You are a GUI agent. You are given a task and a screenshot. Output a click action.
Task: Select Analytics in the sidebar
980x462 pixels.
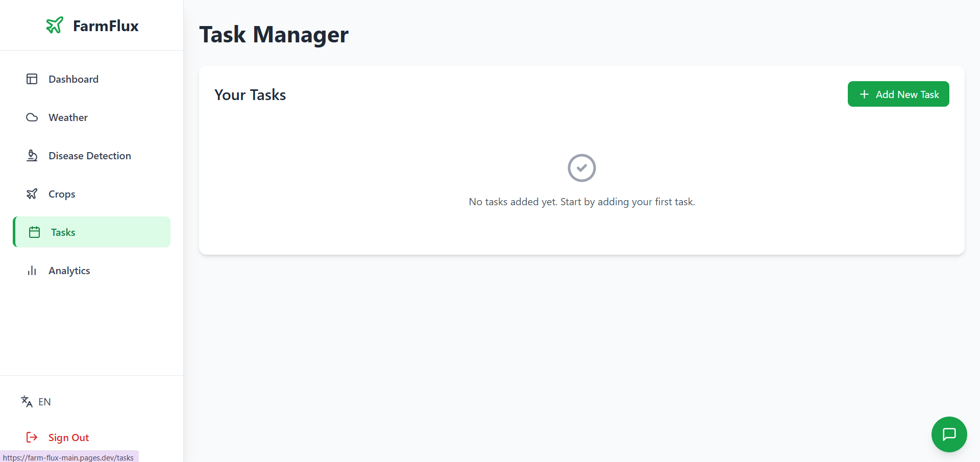point(69,271)
